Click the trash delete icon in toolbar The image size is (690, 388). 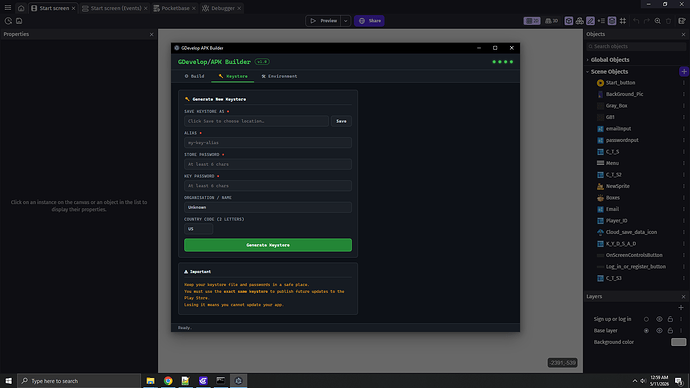(668, 21)
